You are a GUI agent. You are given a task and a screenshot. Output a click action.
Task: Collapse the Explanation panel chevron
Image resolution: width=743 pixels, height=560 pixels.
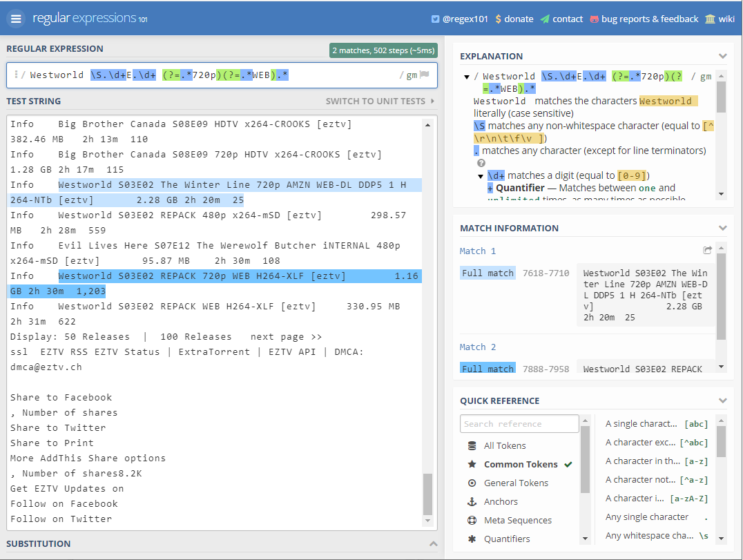tap(722, 56)
